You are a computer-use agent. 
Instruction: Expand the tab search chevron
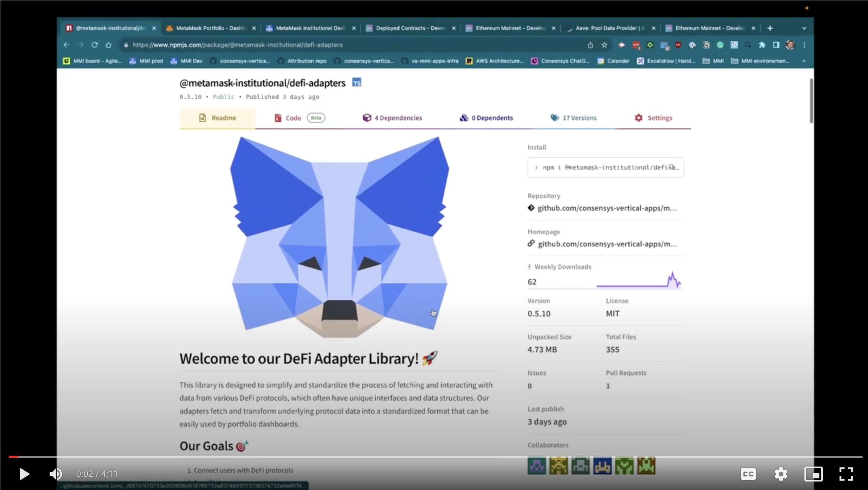804,28
